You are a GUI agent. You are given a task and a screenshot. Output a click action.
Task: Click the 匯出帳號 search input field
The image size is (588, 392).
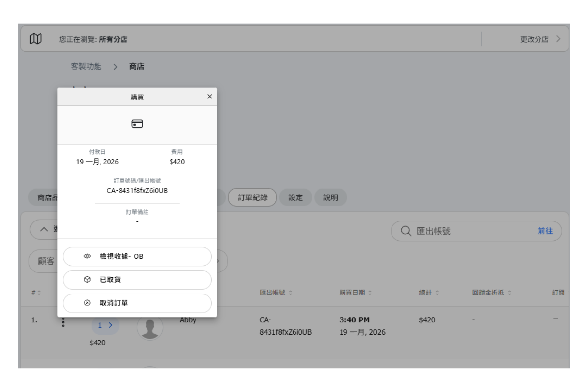pyautogui.click(x=470, y=231)
